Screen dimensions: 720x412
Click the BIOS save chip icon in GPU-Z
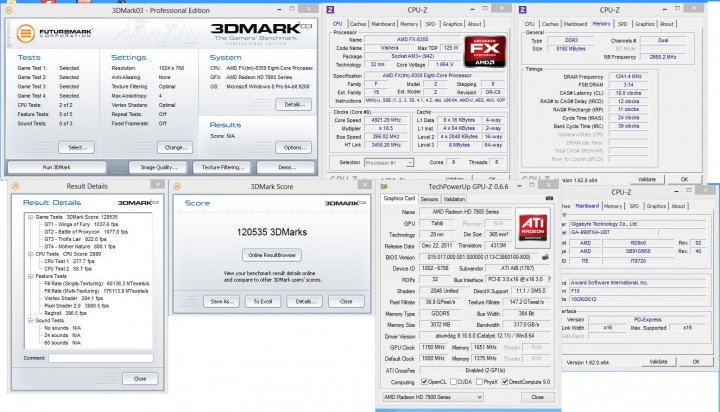(545, 257)
